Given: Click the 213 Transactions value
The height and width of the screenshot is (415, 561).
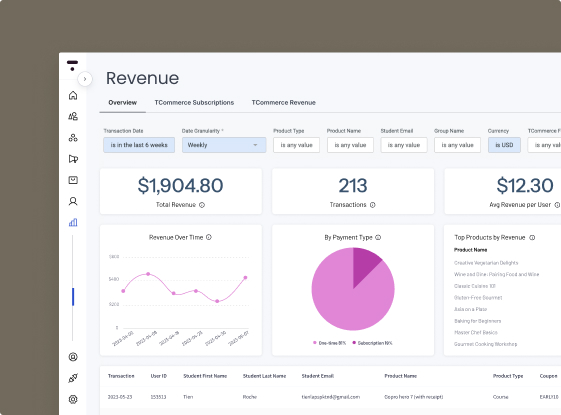Looking at the screenshot, I should click(x=353, y=185).
